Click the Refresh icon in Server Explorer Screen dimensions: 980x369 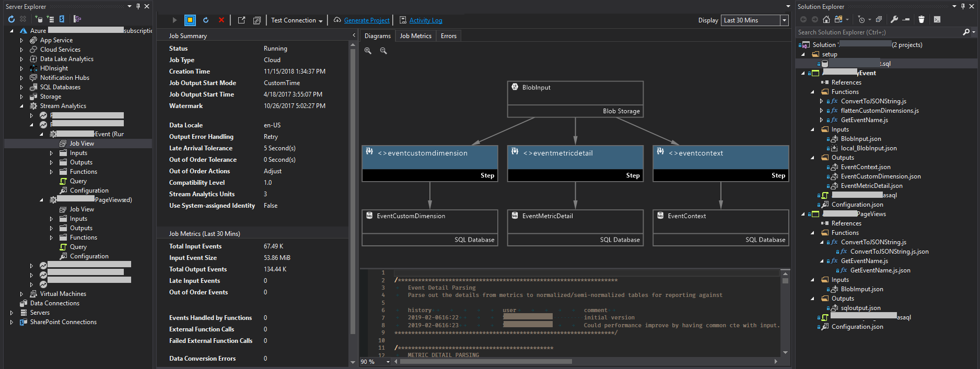coord(11,19)
